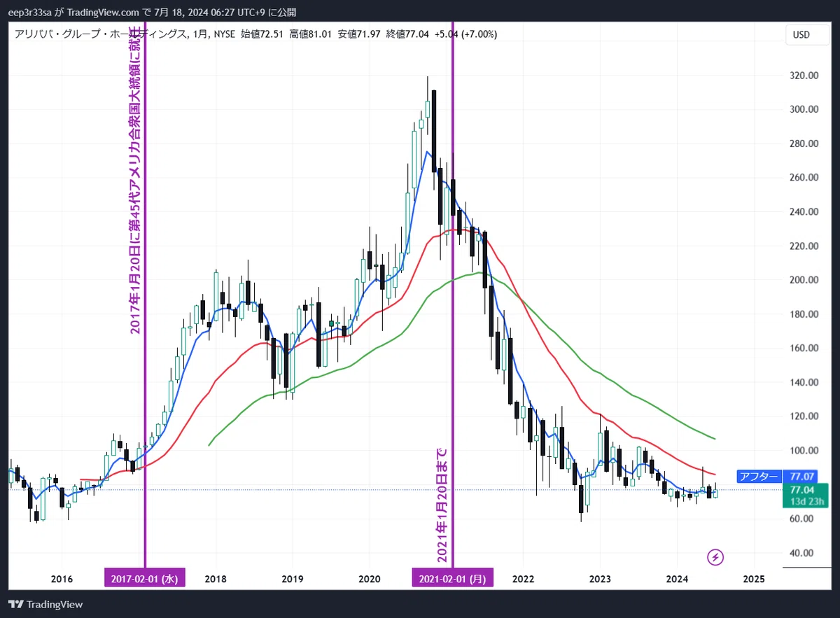840x618 pixels.
Task: Click the 2020 year label on time axis
Action: click(369, 580)
